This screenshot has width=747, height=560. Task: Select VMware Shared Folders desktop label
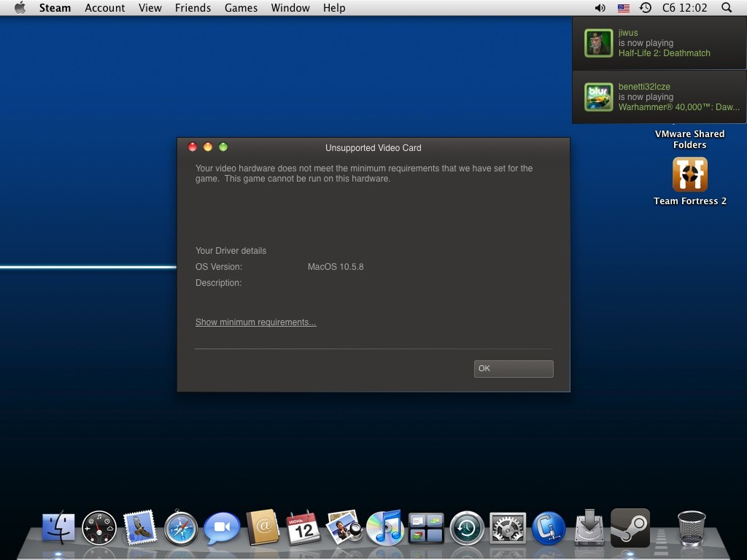coord(690,139)
